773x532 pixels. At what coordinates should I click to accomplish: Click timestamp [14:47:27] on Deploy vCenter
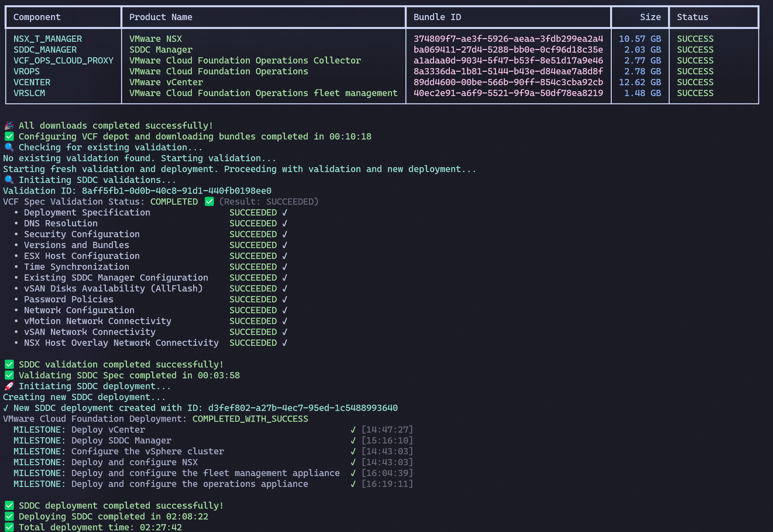pyautogui.click(x=387, y=430)
